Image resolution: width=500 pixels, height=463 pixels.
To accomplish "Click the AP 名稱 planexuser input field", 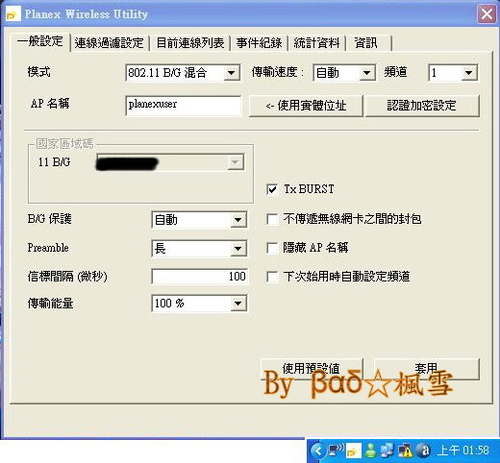I will pos(183,105).
